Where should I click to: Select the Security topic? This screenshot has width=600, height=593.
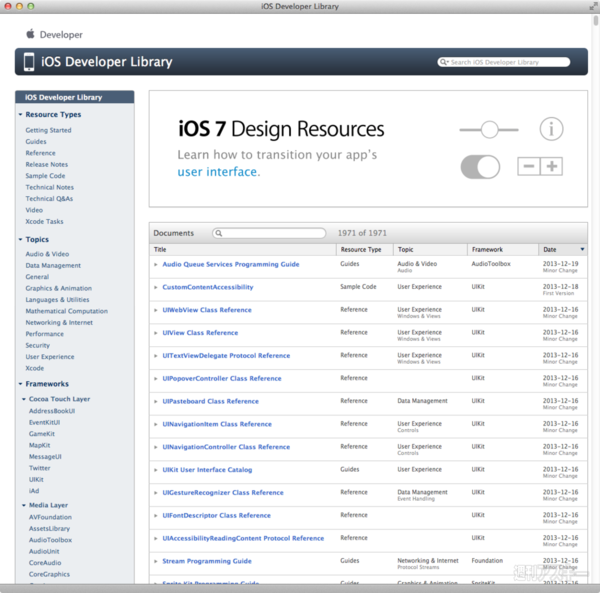[x=38, y=345]
